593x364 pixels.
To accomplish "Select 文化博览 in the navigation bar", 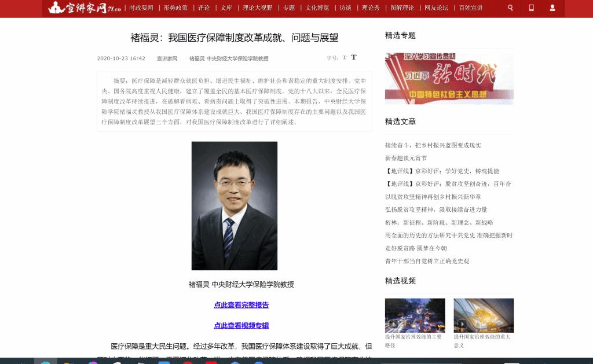I will pyautogui.click(x=317, y=8).
